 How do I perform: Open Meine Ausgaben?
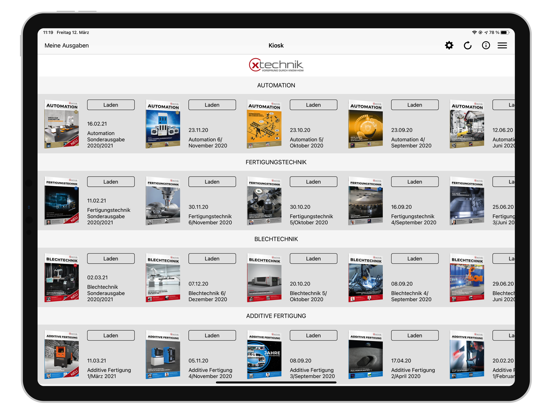click(x=67, y=45)
